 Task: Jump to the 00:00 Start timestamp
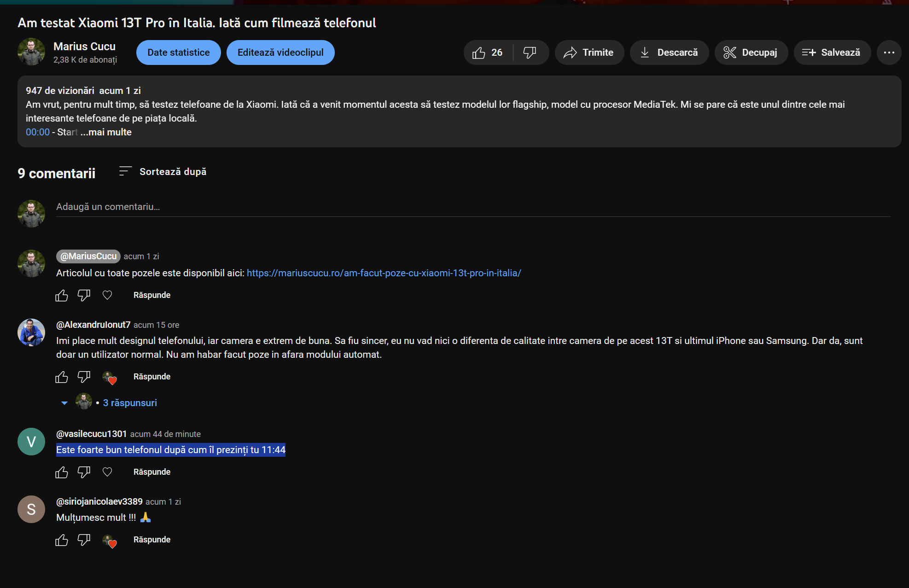(38, 132)
